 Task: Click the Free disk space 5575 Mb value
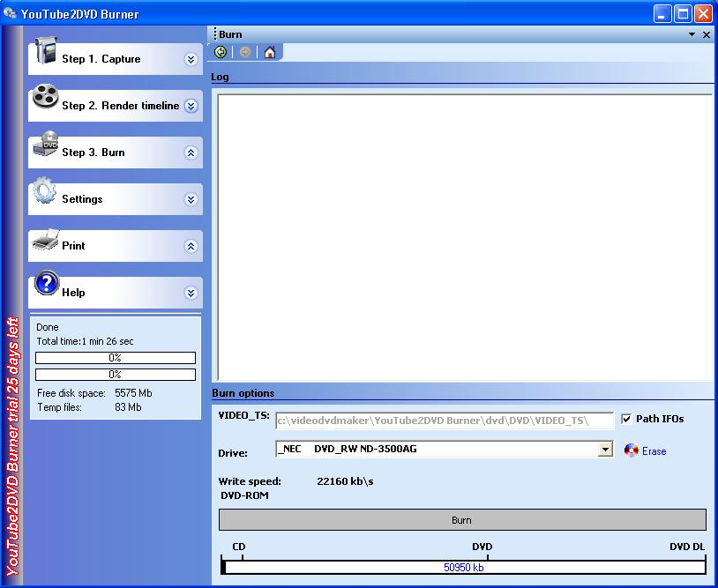133,393
